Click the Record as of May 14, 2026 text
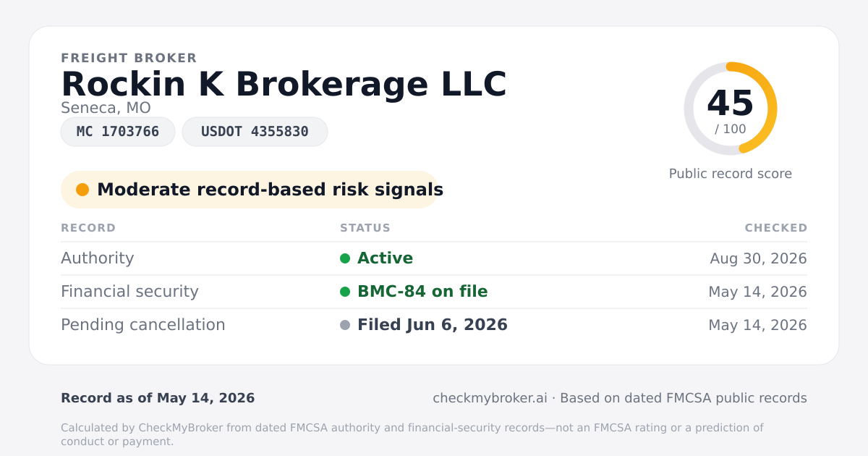The width and height of the screenshot is (868, 456). pos(158,398)
